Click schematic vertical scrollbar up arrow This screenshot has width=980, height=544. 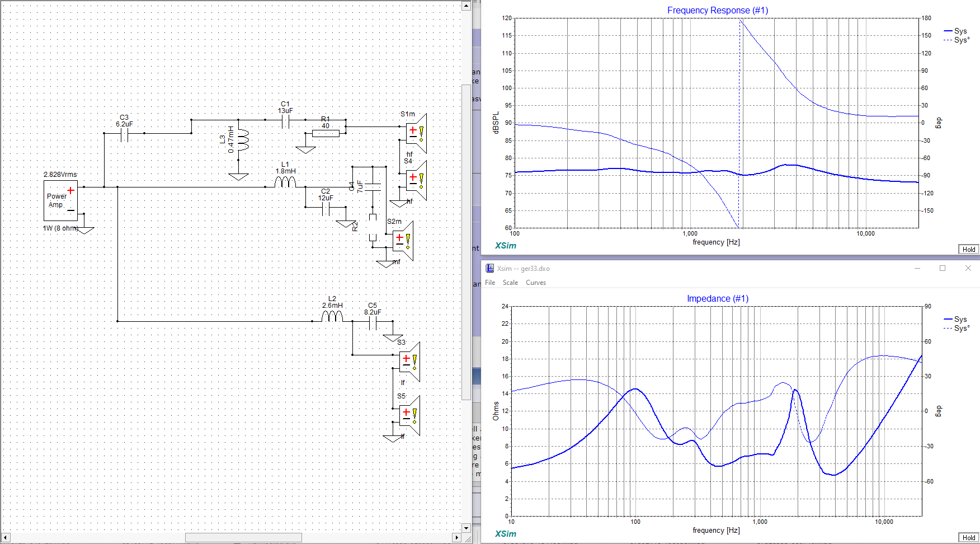coord(466,6)
